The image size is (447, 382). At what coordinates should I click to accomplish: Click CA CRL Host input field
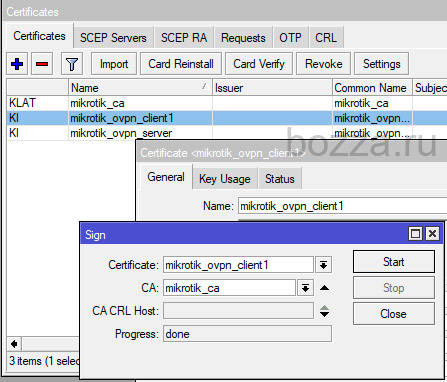click(238, 311)
